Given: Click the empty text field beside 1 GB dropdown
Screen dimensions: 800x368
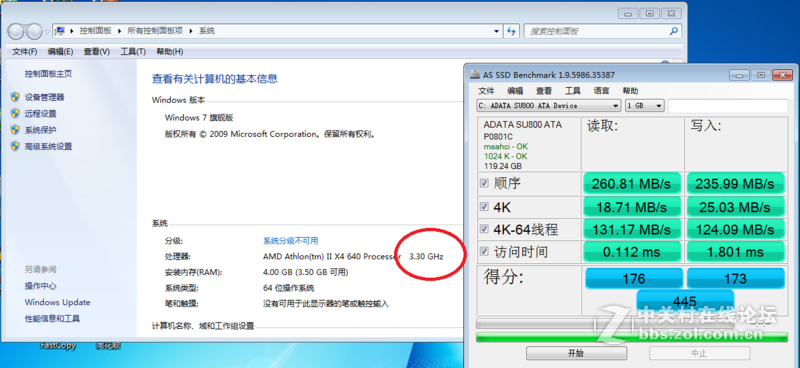Looking at the screenshot, I should (x=728, y=106).
